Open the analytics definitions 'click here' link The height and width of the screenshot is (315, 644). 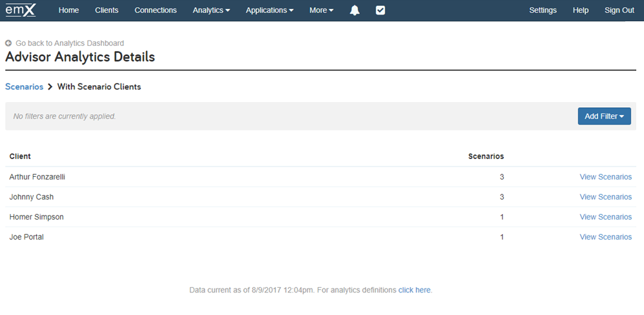point(415,290)
